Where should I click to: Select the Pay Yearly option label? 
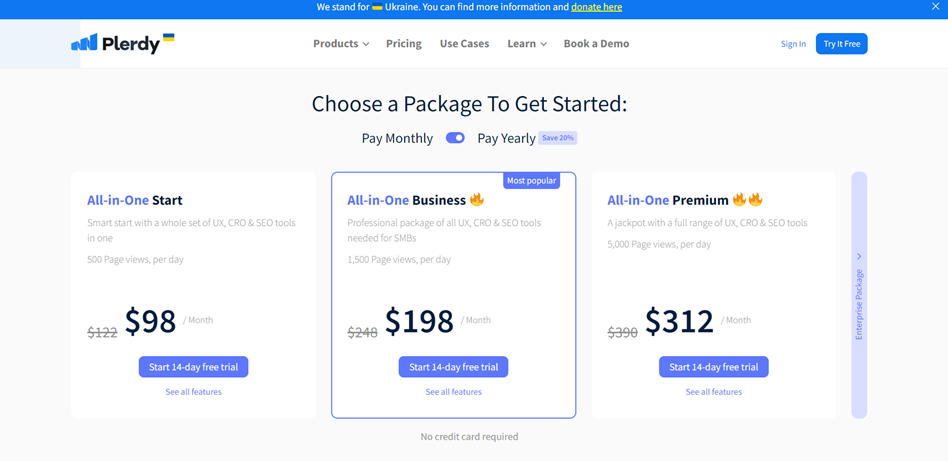507,138
